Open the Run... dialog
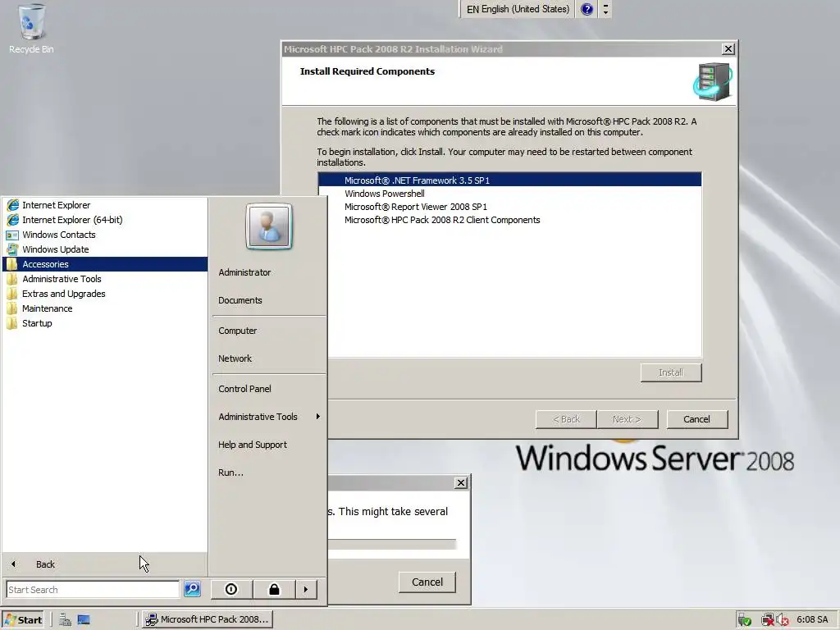 231,472
